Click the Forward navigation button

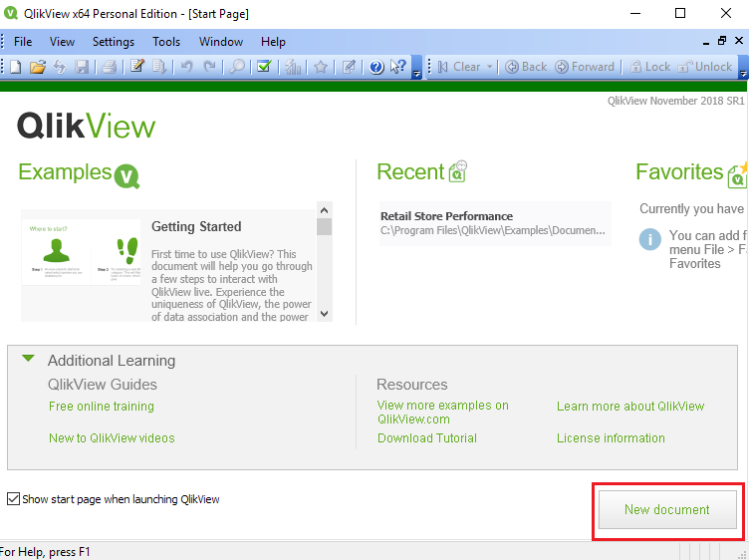tap(585, 67)
